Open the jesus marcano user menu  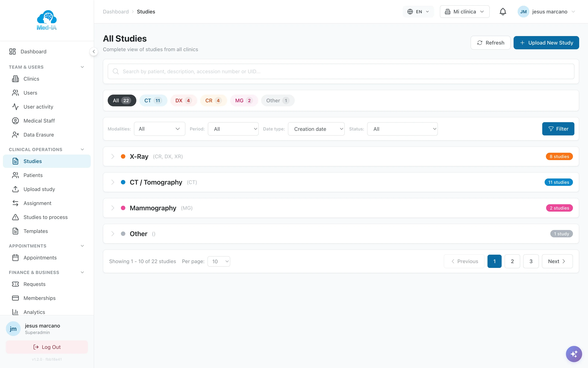pyautogui.click(x=546, y=12)
